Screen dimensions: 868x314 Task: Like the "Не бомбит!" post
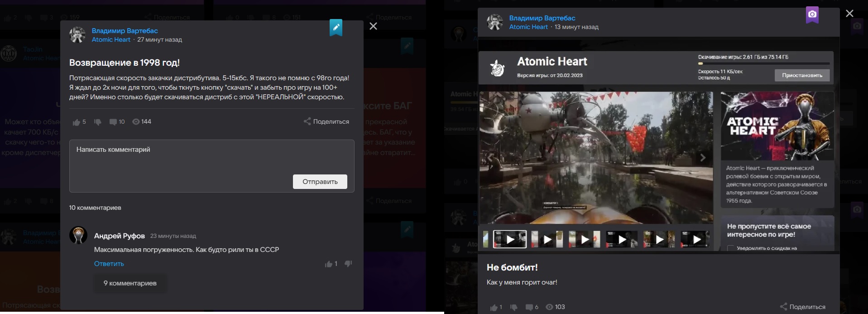coord(494,307)
